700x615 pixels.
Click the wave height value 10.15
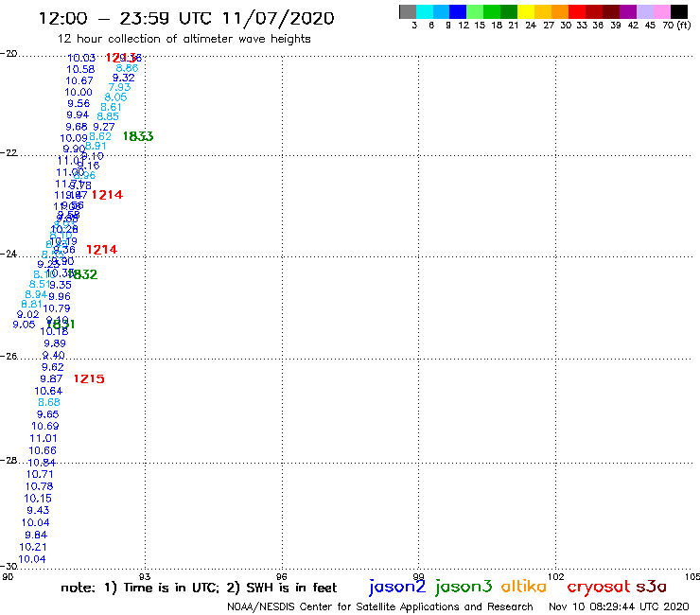coord(38,499)
